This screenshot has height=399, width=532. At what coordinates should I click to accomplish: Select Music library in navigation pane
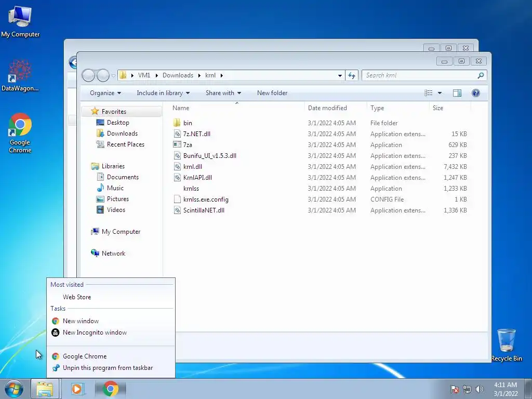pos(115,188)
